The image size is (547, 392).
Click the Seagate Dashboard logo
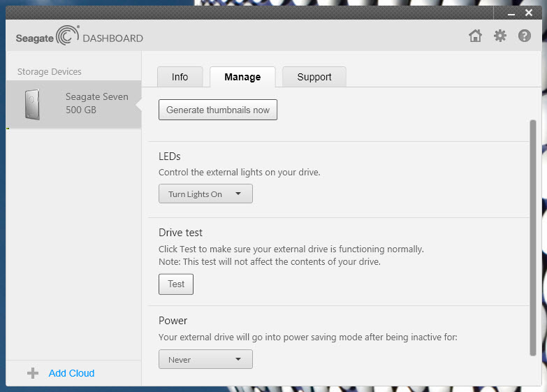click(x=80, y=35)
